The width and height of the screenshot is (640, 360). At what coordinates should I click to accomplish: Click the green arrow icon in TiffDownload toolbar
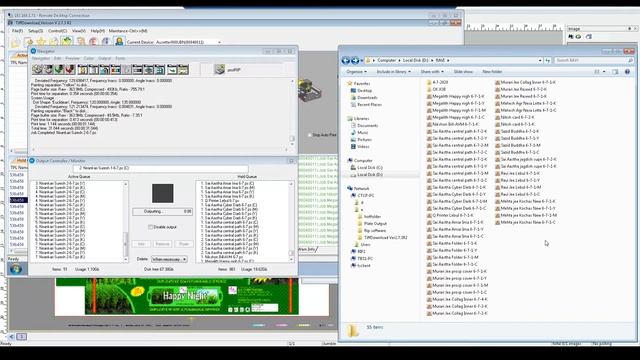tap(67, 41)
